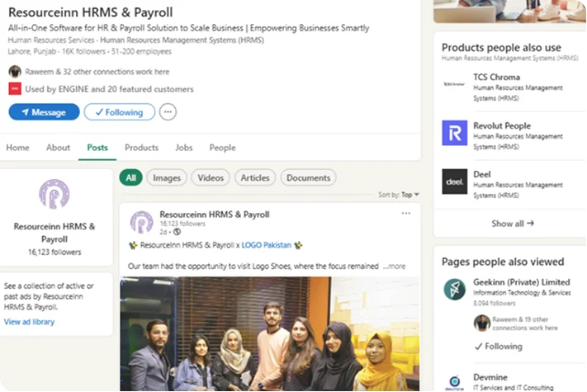Toggle the Following button on the Resourceinn page
Image resolution: width=587 pixels, height=392 pixels.
click(x=119, y=112)
